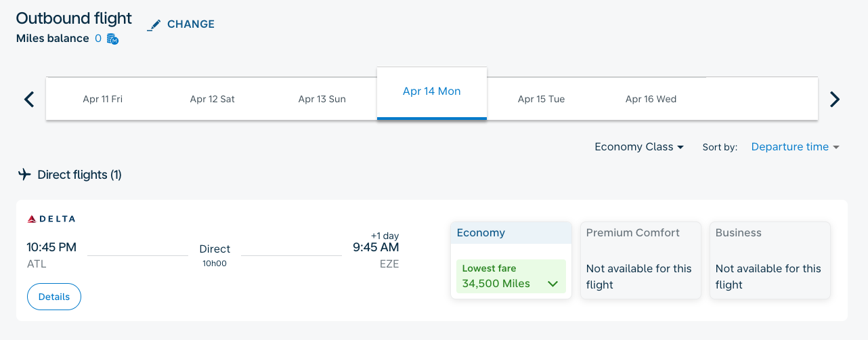
Task: Select the Apr 12 Sat date tab
Action: (213, 100)
